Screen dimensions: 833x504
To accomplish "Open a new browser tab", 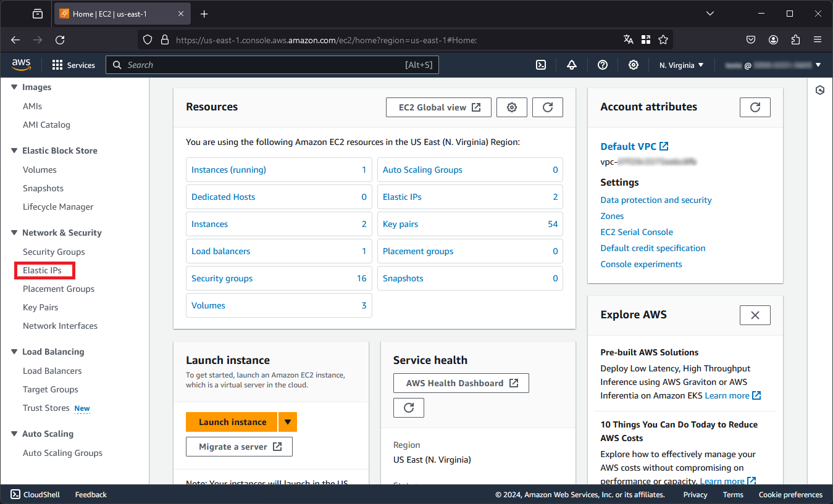I will pos(204,14).
